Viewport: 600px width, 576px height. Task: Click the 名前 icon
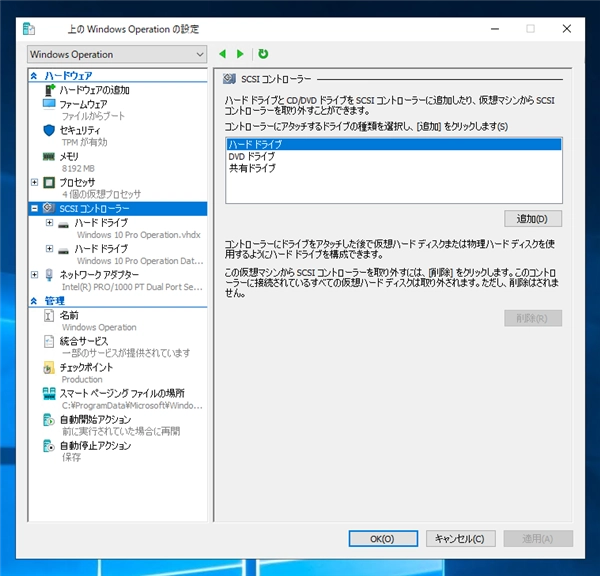tap(49, 315)
